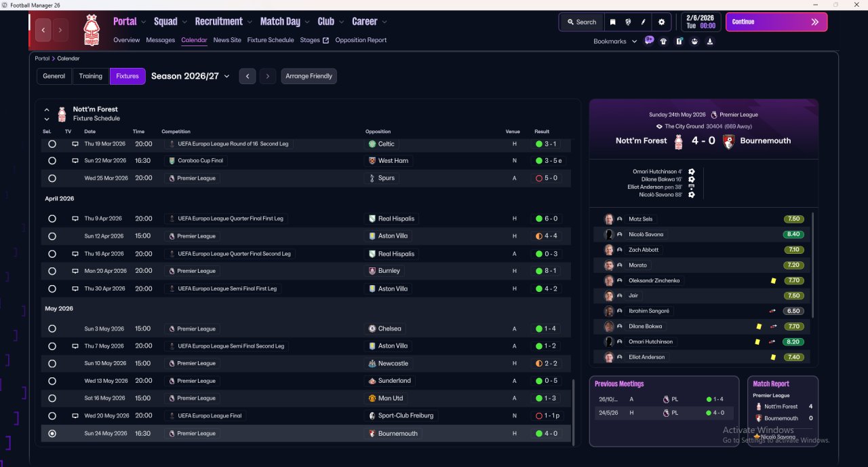Open the Opposition Report link
868x467 pixels.
coord(361,40)
